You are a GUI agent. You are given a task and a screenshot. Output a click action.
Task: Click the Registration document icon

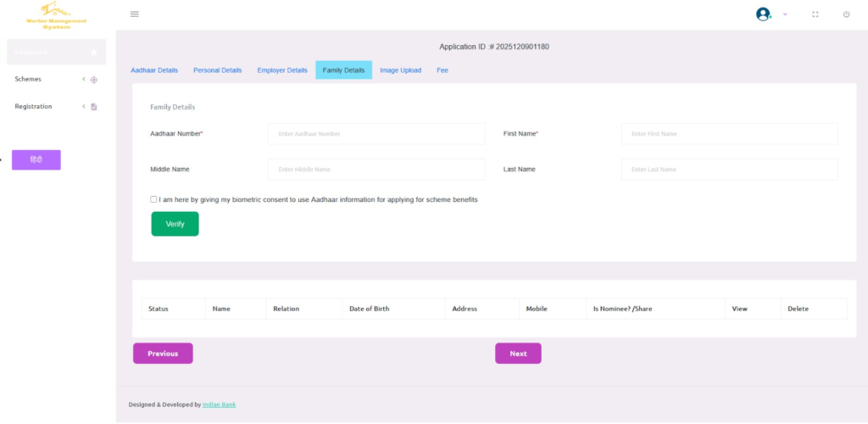tap(94, 107)
